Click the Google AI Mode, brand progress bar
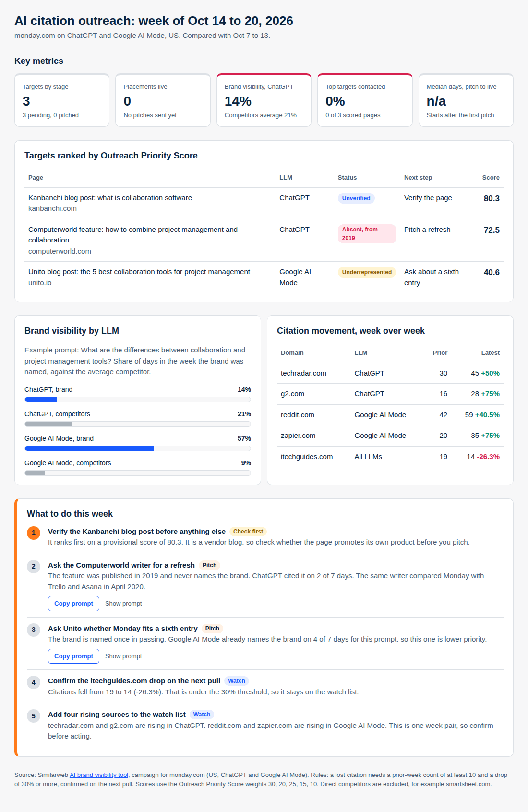Viewport: 528px width, 812px height. tap(138, 448)
